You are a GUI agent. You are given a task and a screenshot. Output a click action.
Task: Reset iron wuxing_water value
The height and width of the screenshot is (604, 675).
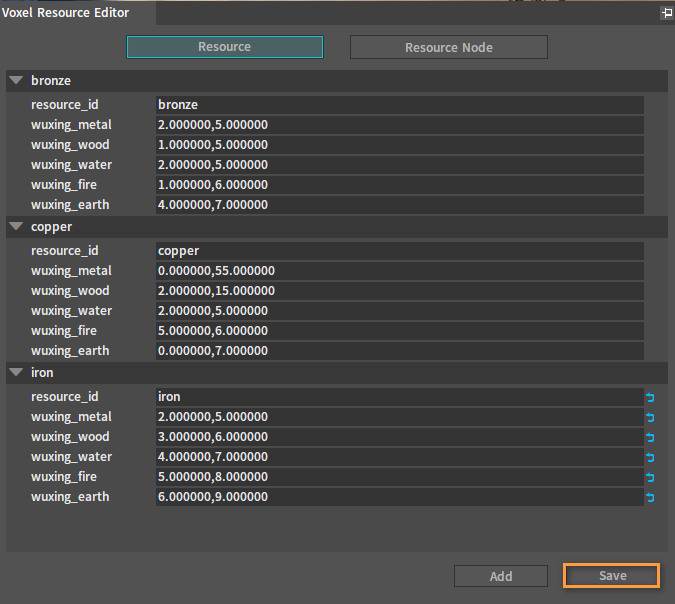pyautogui.click(x=650, y=457)
